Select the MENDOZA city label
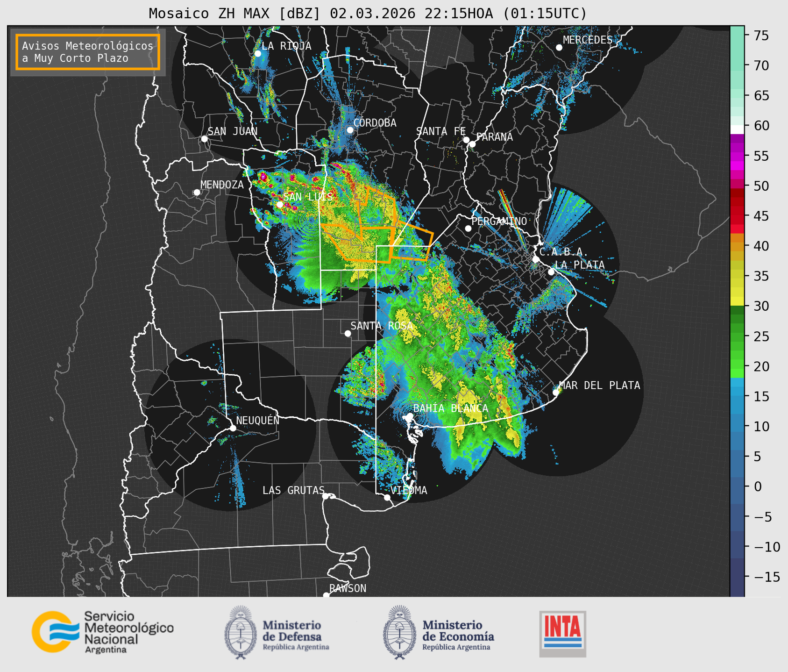This screenshot has height=672, width=788. (222, 185)
